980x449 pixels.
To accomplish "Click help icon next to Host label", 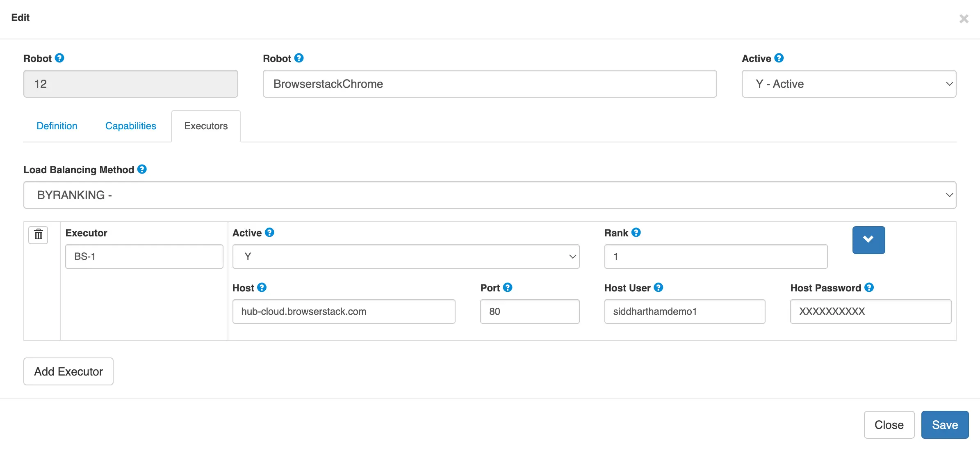I will [x=262, y=288].
